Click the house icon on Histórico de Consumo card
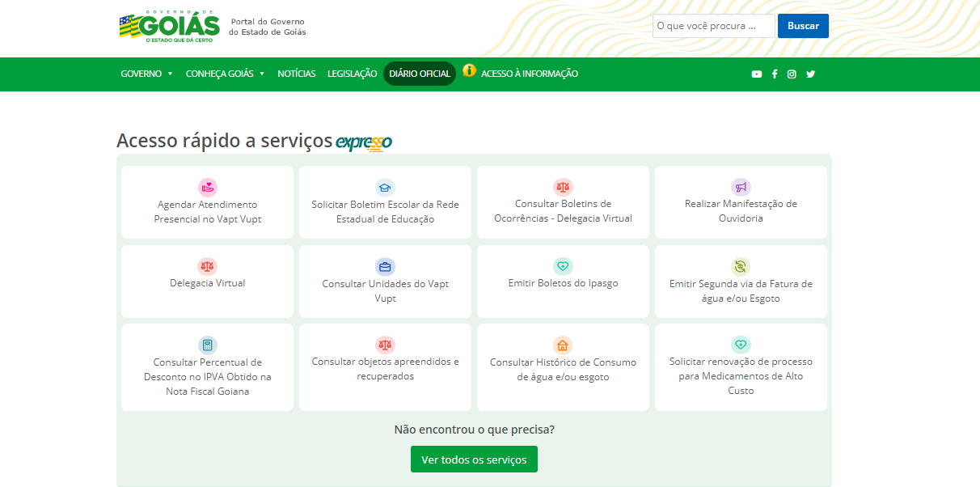980x487 pixels. coord(563,346)
